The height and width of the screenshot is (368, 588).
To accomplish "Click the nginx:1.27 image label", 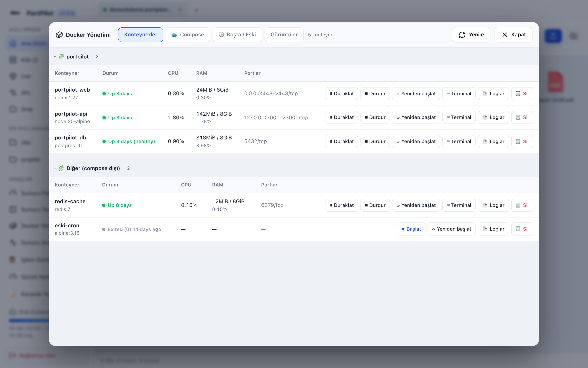I will pyautogui.click(x=66, y=98).
